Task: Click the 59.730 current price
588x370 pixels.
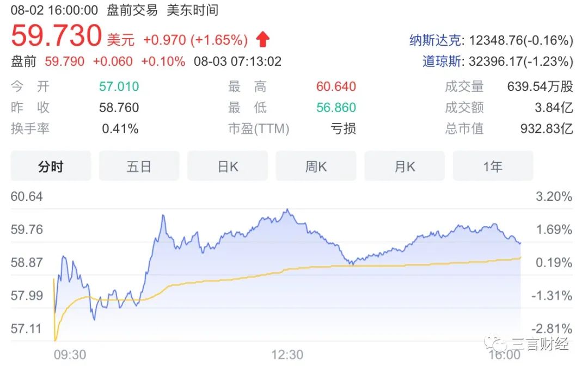Action: tap(56, 36)
